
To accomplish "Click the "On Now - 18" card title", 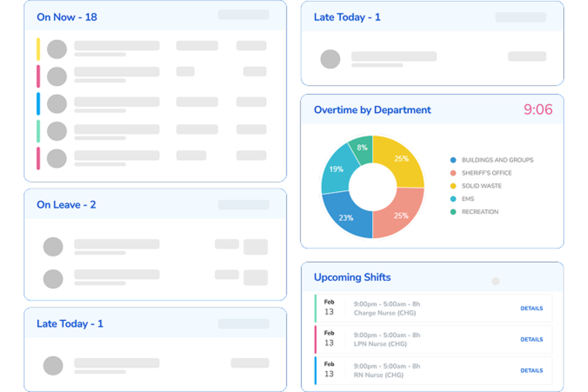I will click(67, 17).
